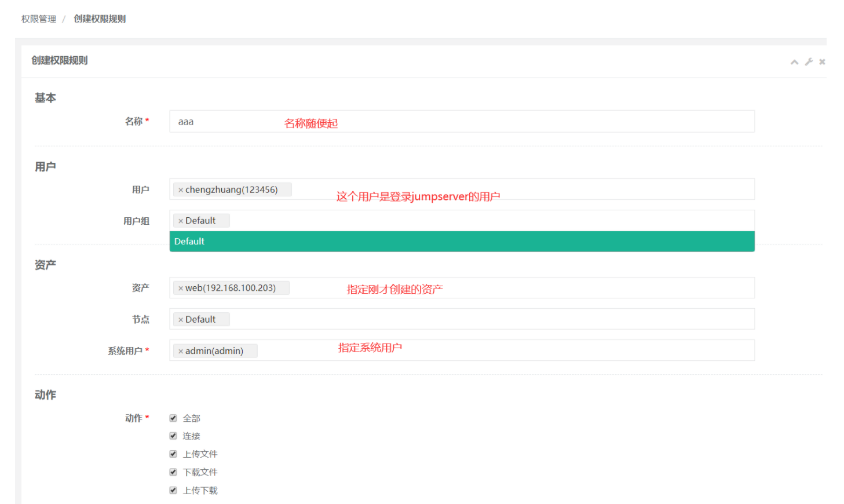Click the 系统用户 field label
Viewport: 844px width, 504px height.
click(125, 351)
